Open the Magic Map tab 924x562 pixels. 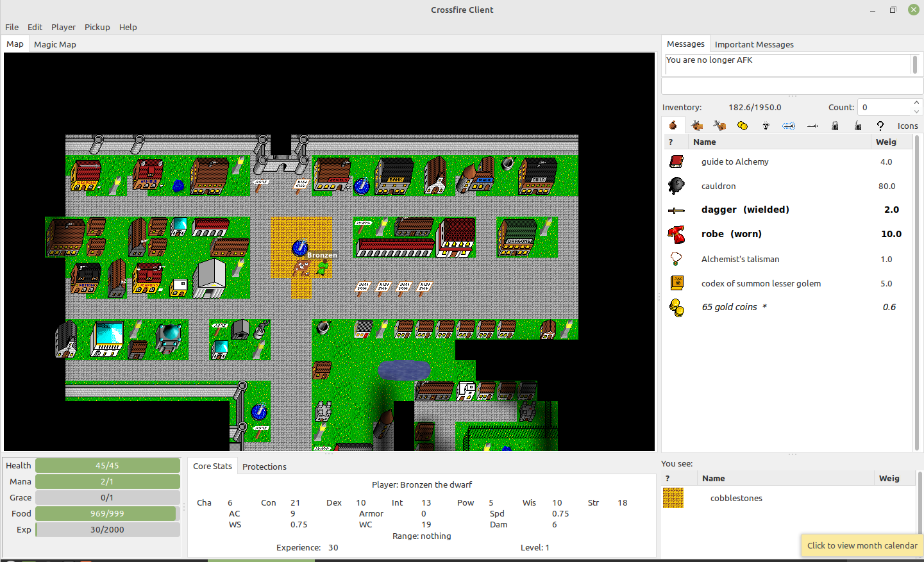point(55,44)
